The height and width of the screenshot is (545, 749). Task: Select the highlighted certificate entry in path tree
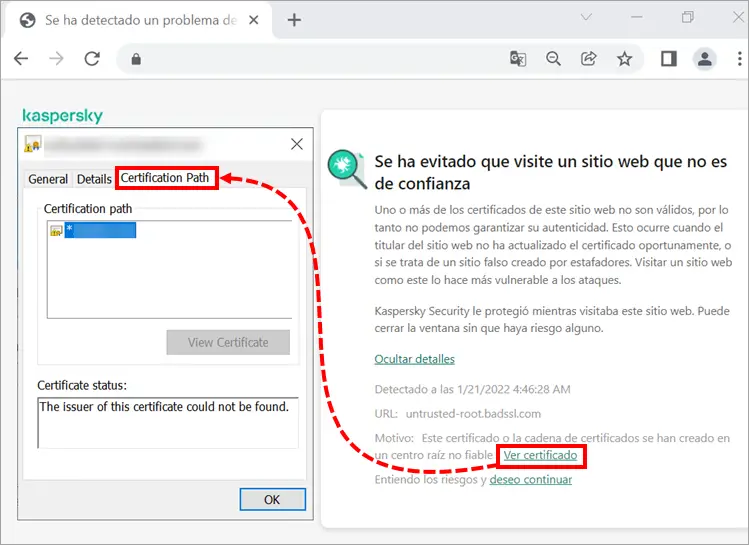coord(100,230)
